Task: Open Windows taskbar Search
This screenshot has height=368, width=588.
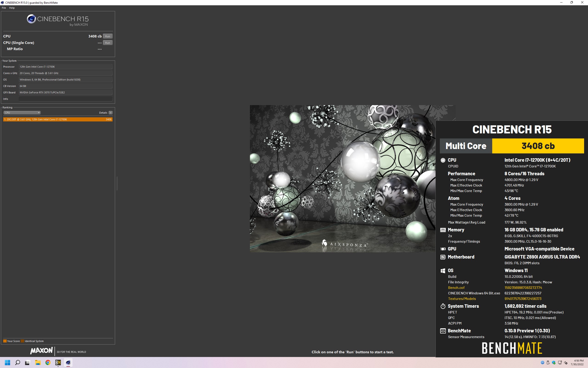Action: pyautogui.click(x=17, y=363)
